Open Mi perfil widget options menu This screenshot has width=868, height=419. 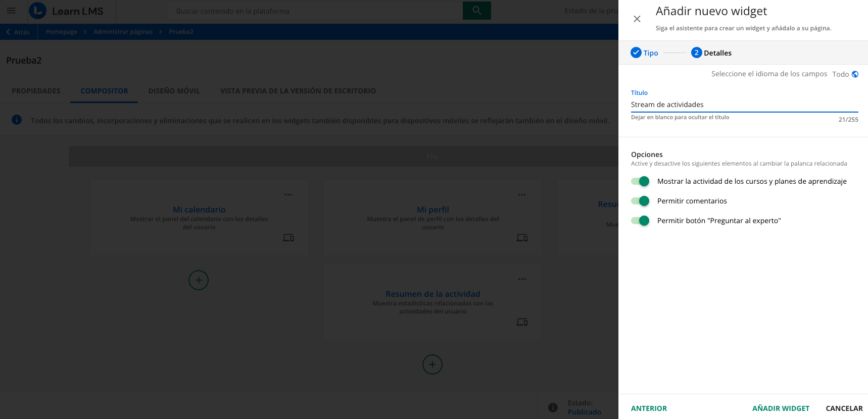(x=522, y=195)
